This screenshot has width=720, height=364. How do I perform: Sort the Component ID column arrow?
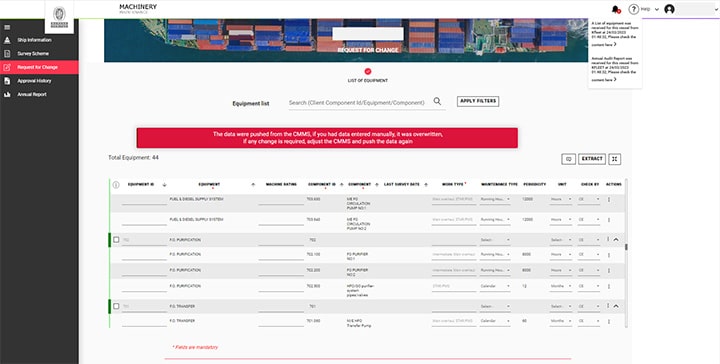(x=341, y=185)
